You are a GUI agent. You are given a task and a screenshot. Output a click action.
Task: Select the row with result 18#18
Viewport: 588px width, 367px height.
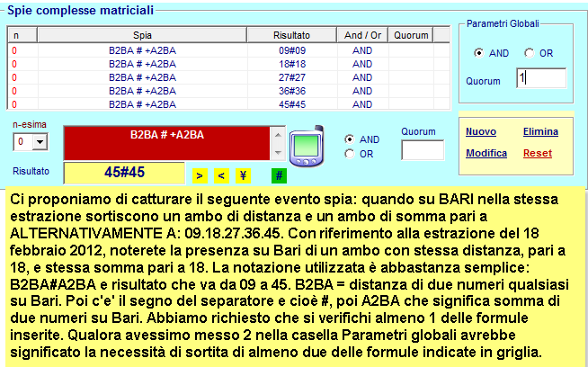point(228,64)
